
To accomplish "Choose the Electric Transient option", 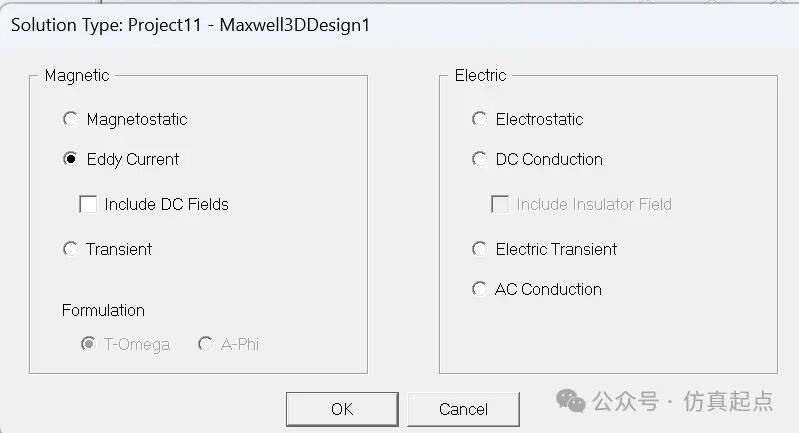I will point(479,249).
